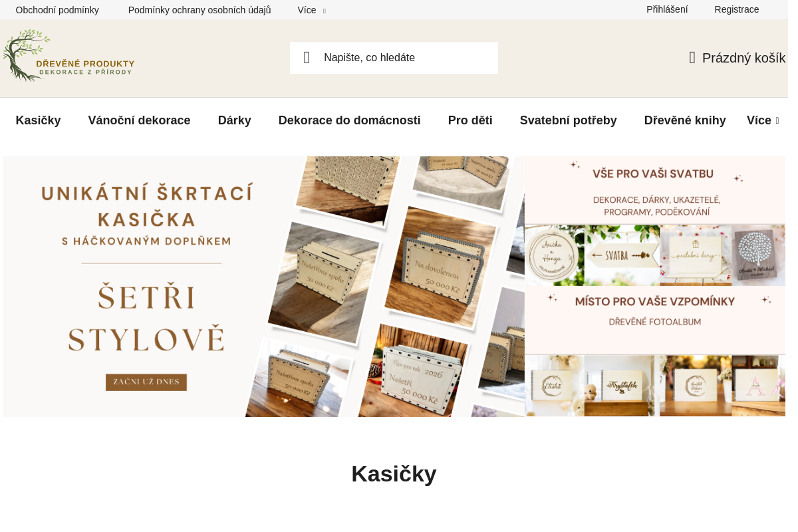This screenshot has height=532, width=798.
Task: Open the Vánoční dekorace menu category
Action: (x=140, y=120)
